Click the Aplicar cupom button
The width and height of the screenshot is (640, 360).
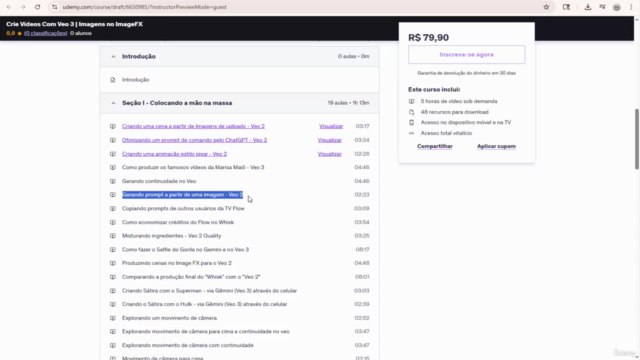point(496,147)
